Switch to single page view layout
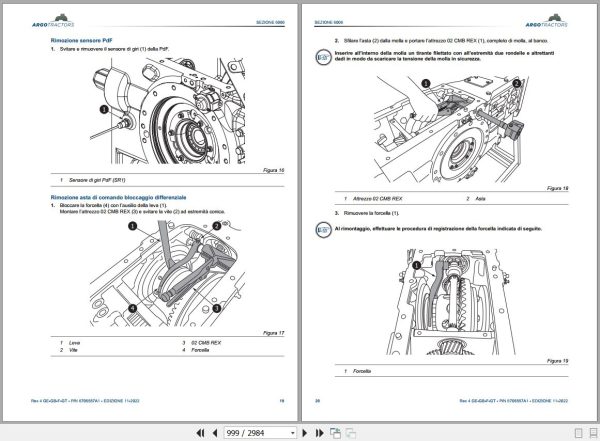Screen dimensions: 600x441 tap(579, 433)
